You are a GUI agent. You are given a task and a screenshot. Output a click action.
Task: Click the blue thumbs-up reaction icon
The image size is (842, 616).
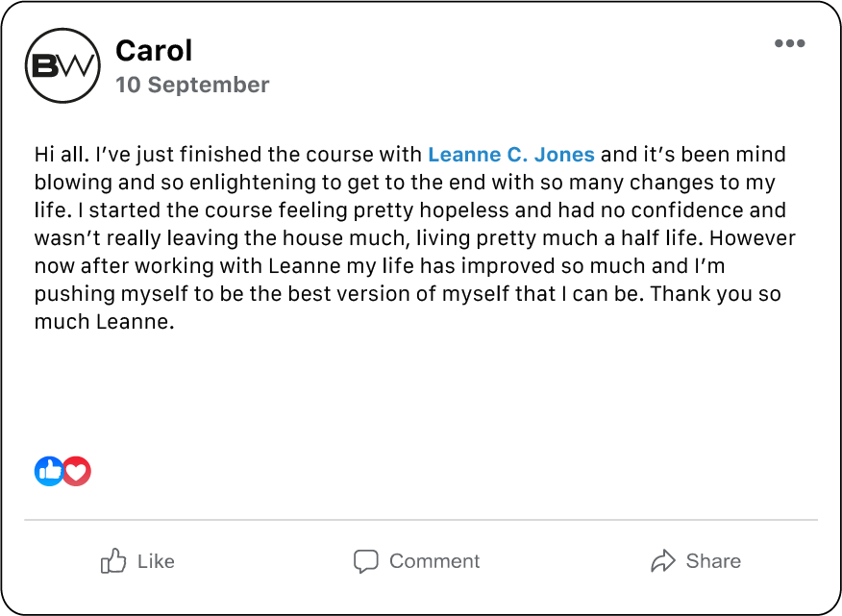(49, 471)
